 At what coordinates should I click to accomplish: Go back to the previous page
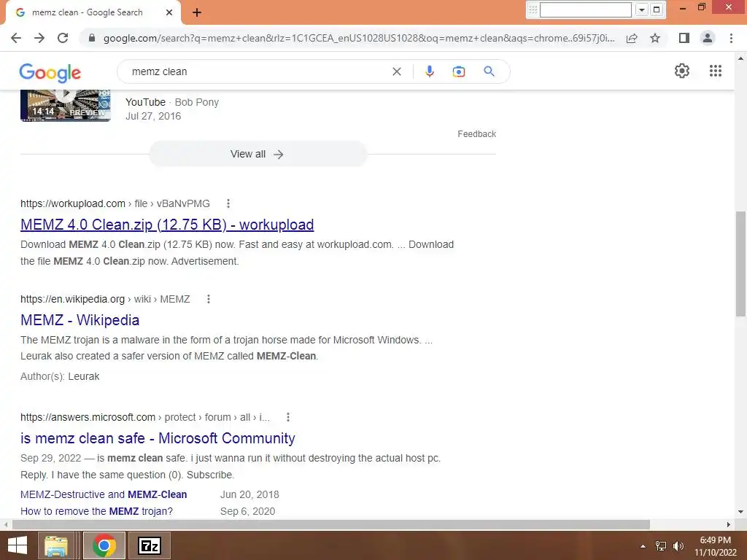click(x=16, y=38)
